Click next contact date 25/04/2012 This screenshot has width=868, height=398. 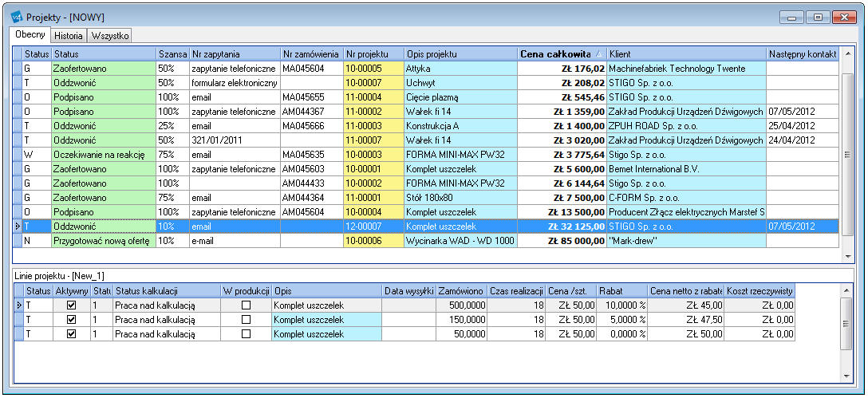coord(803,126)
